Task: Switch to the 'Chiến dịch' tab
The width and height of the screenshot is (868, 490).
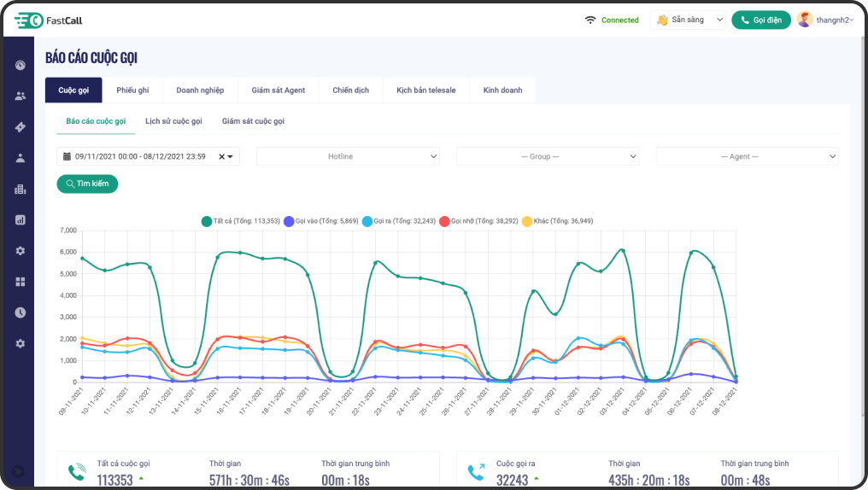Action: pyautogui.click(x=350, y=90)
